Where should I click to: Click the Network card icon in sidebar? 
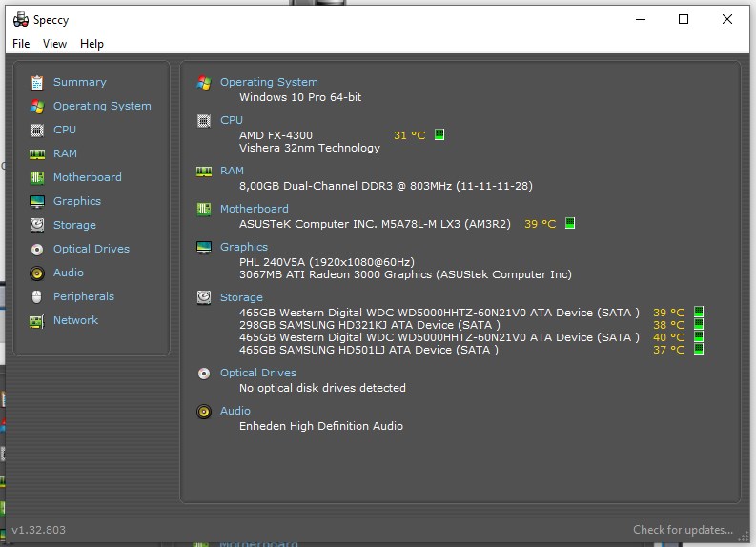point(37,321)
